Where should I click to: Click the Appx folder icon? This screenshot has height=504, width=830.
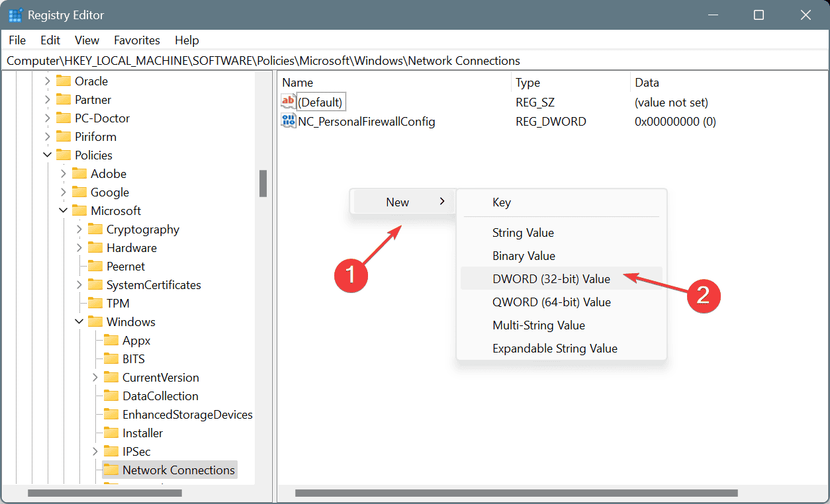click(x=111, y=340)
